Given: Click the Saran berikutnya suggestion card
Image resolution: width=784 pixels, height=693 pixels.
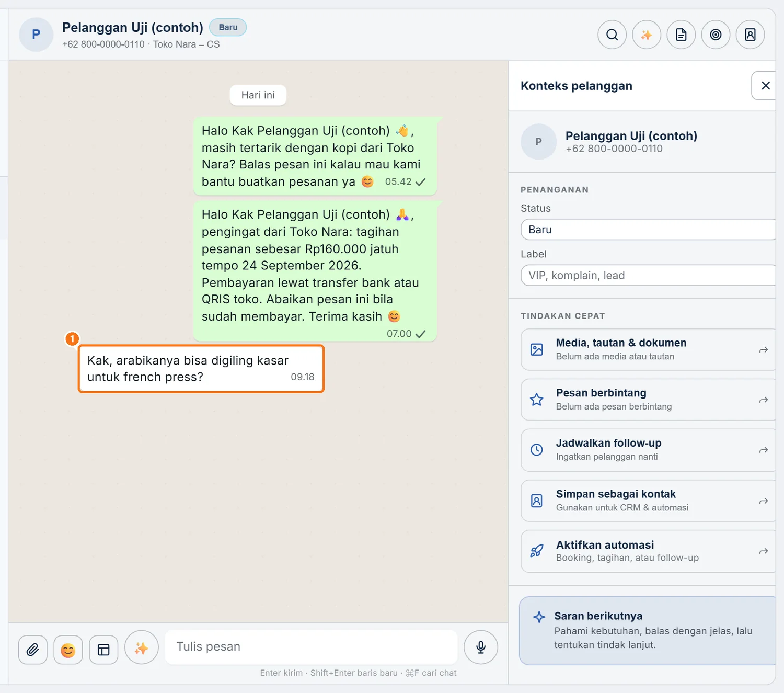Looking at the screenshot, I should click(x=648, y=631).
